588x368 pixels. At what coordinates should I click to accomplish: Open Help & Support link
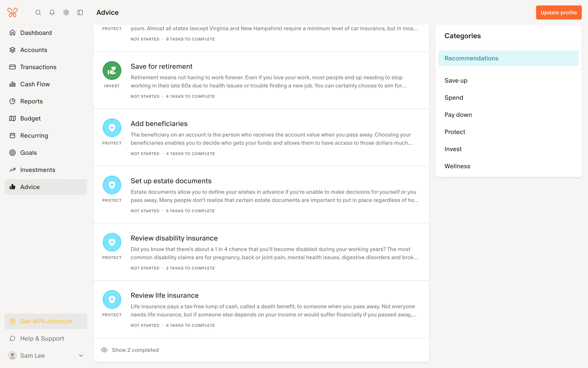[x=42, y=339]
